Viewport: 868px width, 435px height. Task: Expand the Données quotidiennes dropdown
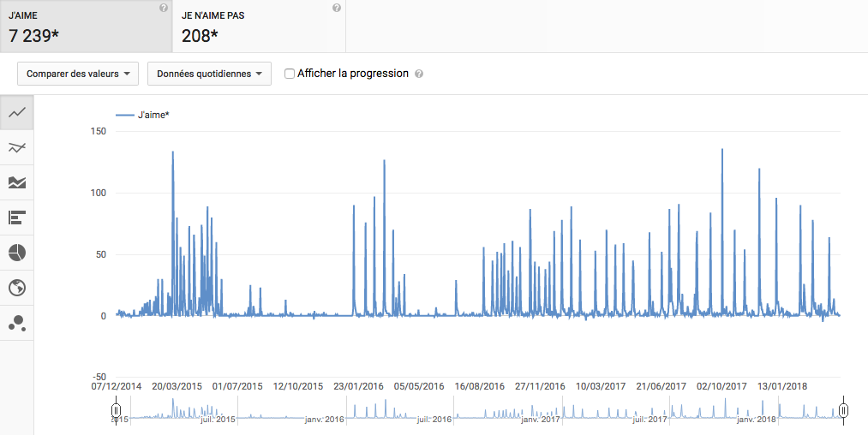pyautogui.click(x=209, y=74)
